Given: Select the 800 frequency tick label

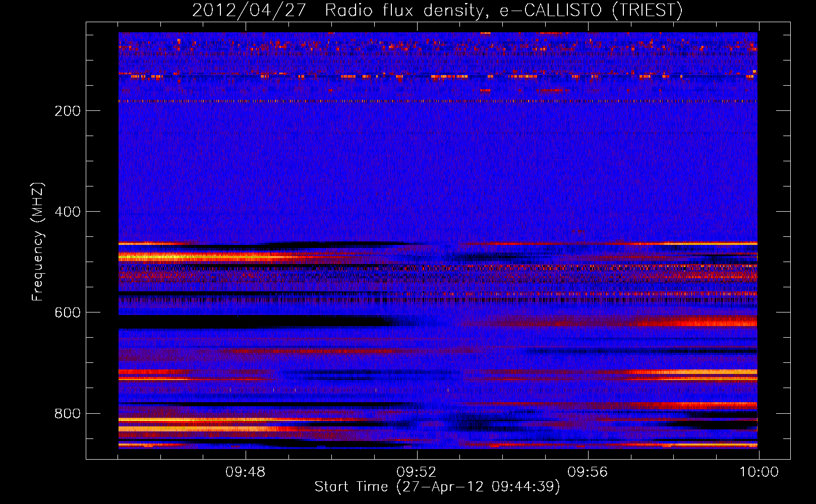Looking at the screenshot, I should (68, 414).
